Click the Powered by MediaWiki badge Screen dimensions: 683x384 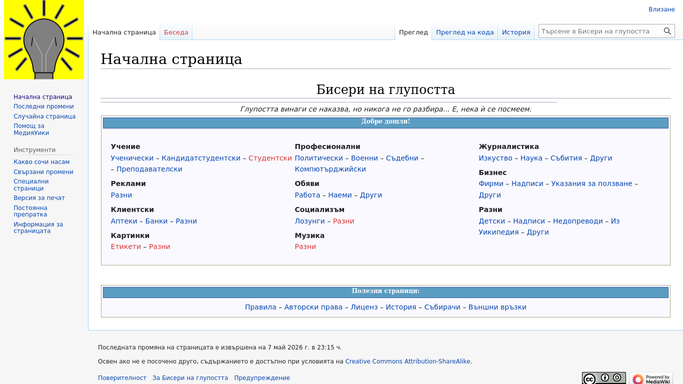651,378
